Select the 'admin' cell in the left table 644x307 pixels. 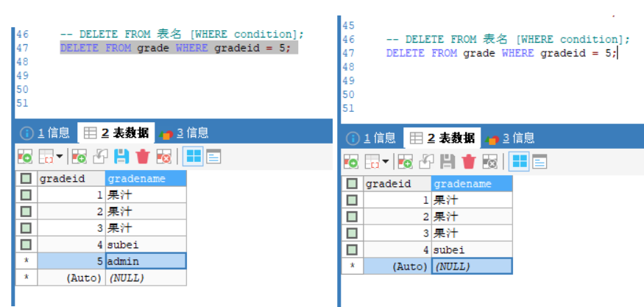coord(146,261)
